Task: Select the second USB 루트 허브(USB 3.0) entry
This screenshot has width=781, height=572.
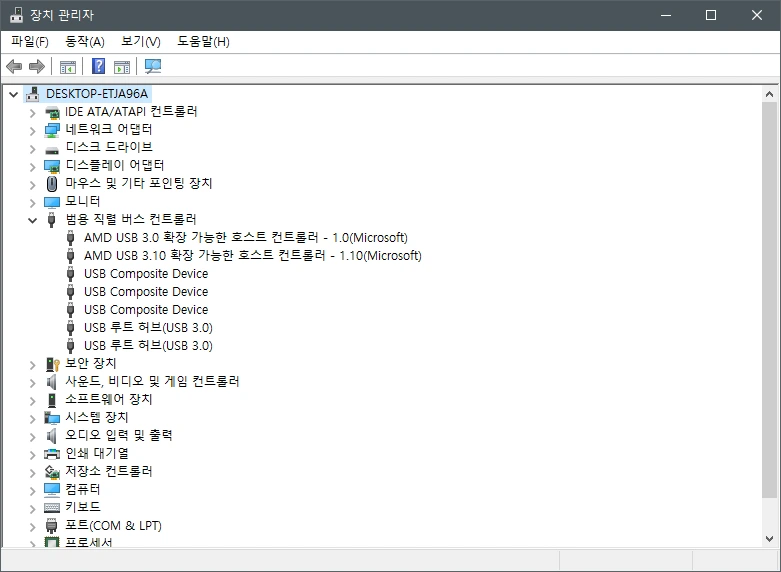Action: pos(148,345)
